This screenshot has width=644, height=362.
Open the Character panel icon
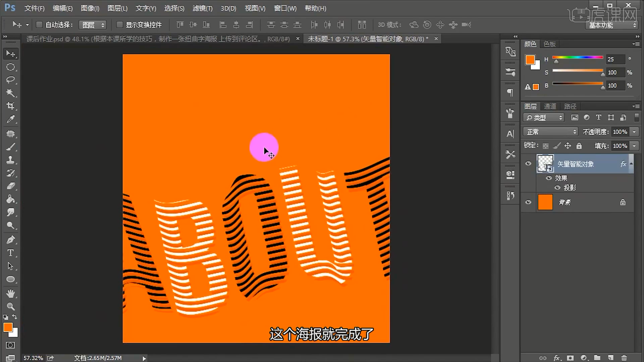[510, 134]
